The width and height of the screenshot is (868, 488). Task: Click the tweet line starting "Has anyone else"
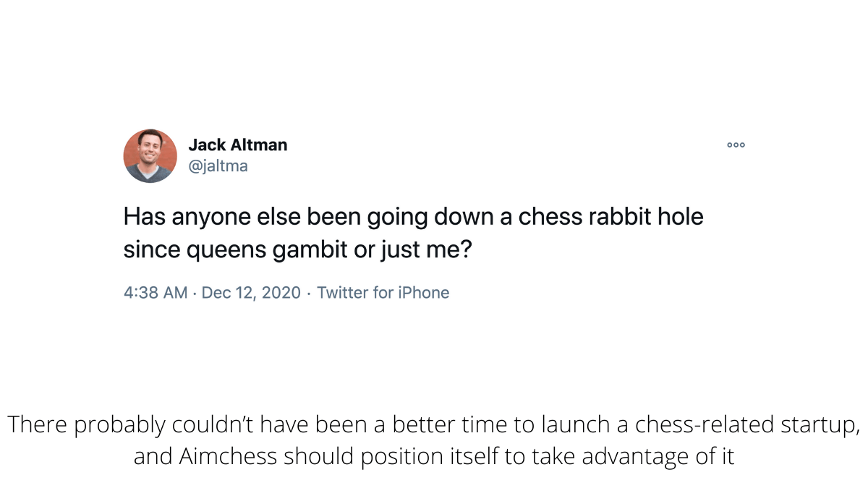413,217
